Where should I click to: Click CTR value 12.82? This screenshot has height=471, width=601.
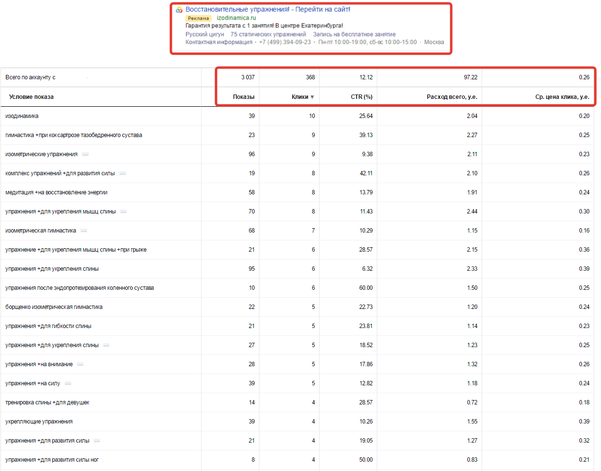point(366,383)
